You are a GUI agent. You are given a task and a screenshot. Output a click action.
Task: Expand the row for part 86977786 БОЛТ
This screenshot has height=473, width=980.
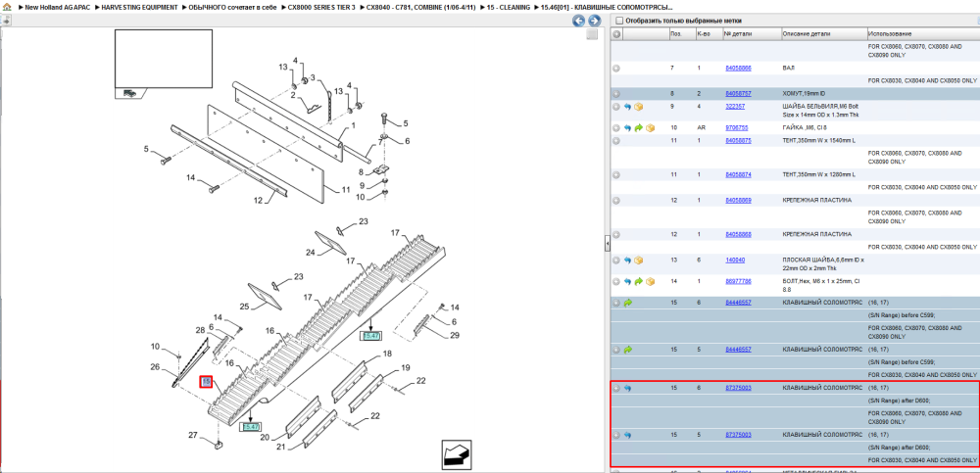coord(616,281)
